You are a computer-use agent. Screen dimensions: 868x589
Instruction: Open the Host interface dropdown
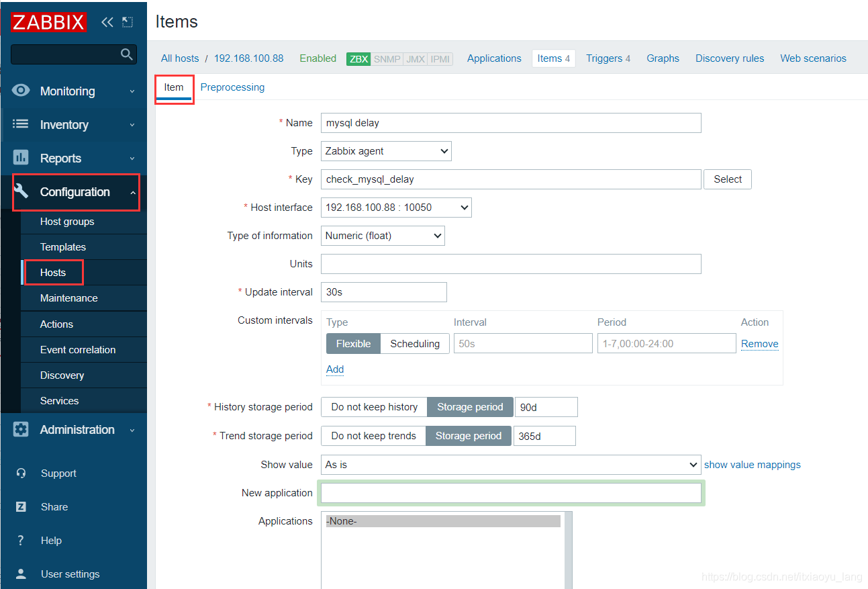pos(396,208)
